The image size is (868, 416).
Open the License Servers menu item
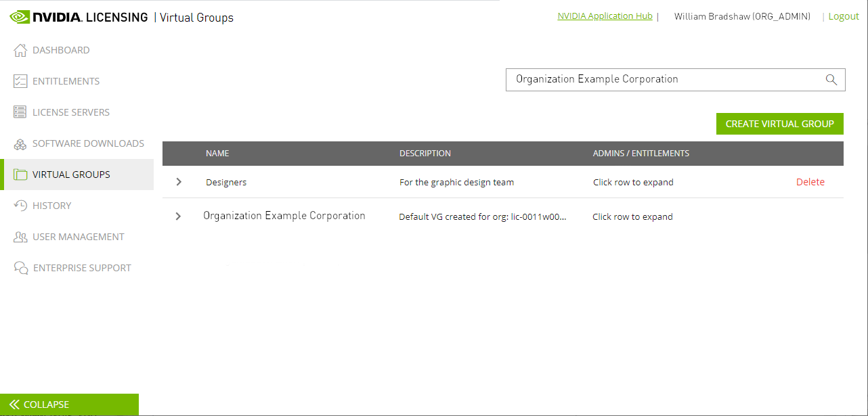pos(71,112)
